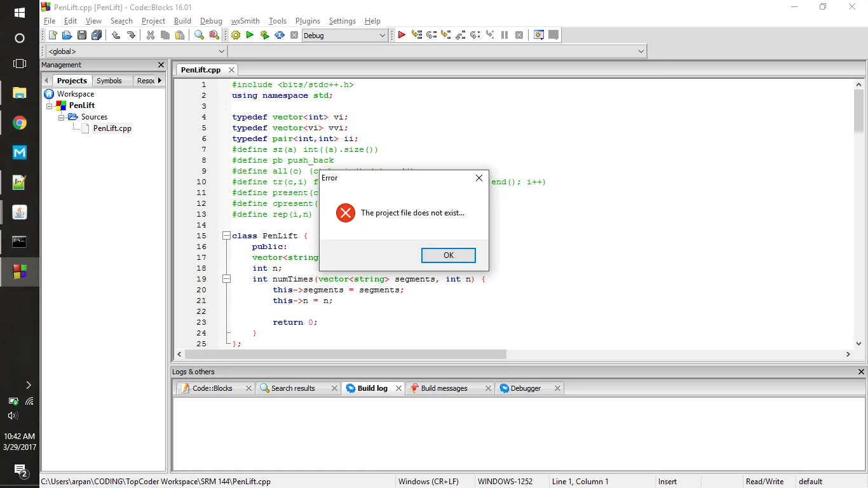Click the Save all files icon

(97, 36)
